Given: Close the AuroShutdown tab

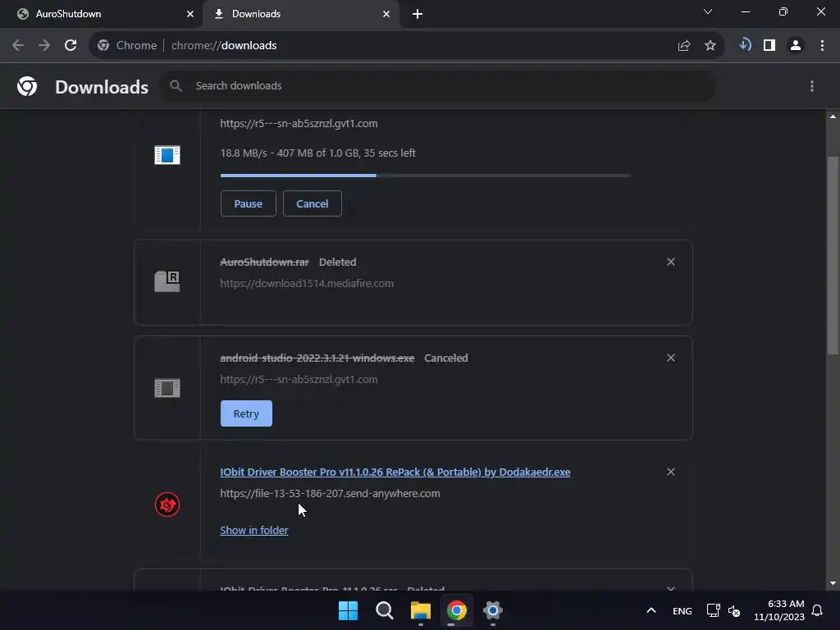Looking at the screenshot, I should click(x=190, y=14).
